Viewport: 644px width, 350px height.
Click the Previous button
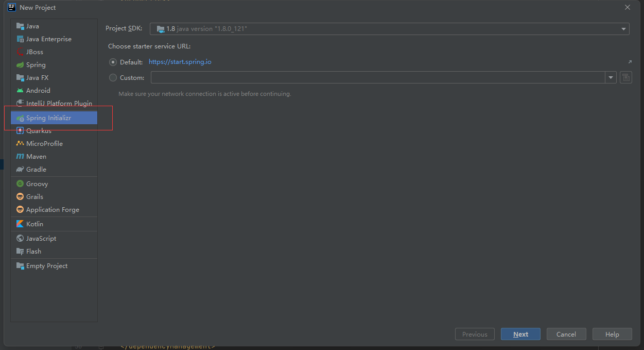[x=475, y=334]
